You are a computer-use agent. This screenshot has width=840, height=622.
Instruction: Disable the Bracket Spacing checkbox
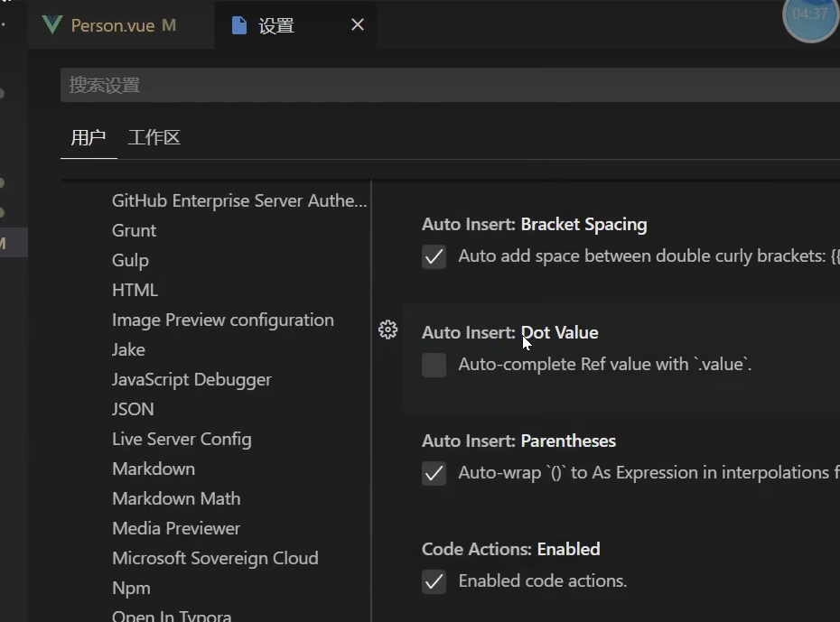click(434, 256)
